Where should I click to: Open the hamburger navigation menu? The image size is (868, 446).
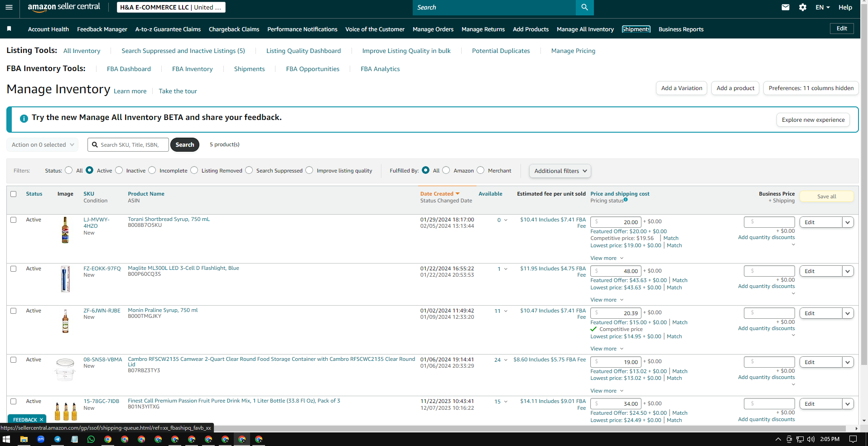click(x=9, y=7)
